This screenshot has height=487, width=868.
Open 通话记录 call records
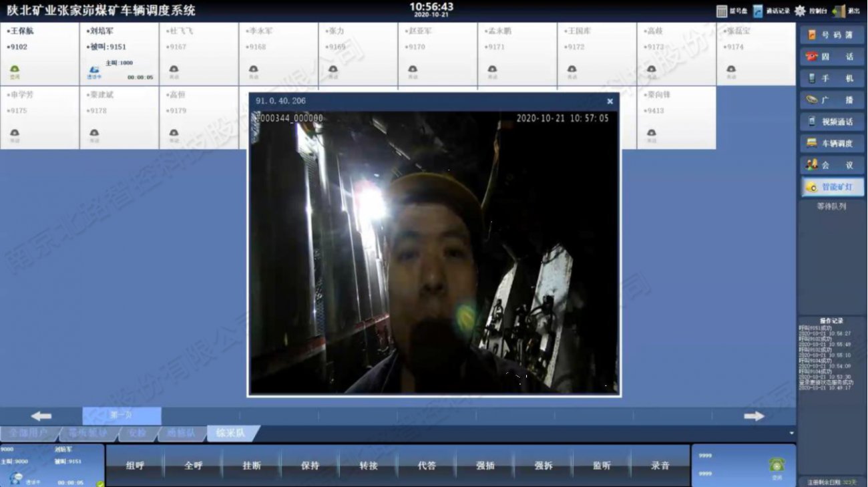[x=758, y=11]
